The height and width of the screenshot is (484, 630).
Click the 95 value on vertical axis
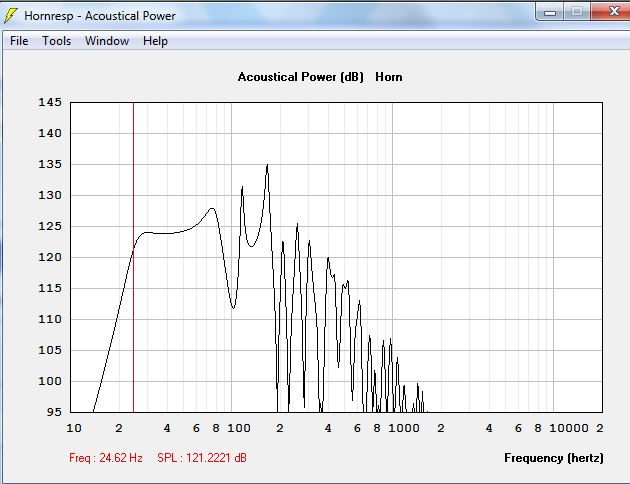[54, 412]
